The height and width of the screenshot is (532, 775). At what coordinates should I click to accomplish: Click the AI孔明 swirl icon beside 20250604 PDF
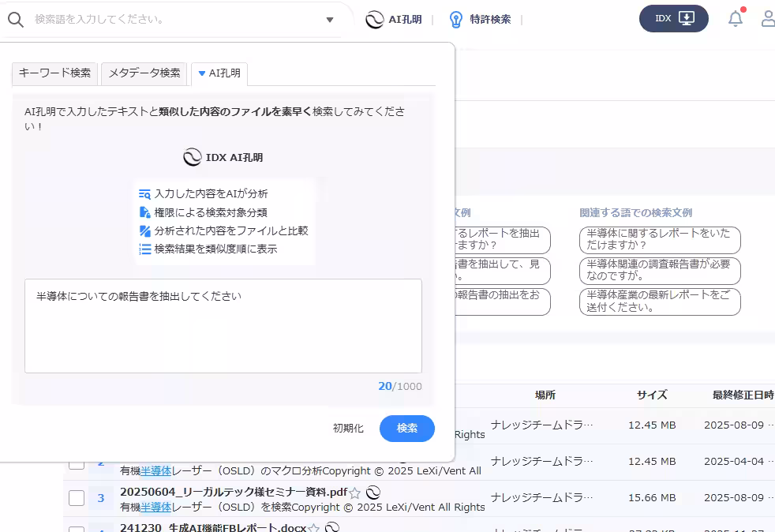pos(372,491)
